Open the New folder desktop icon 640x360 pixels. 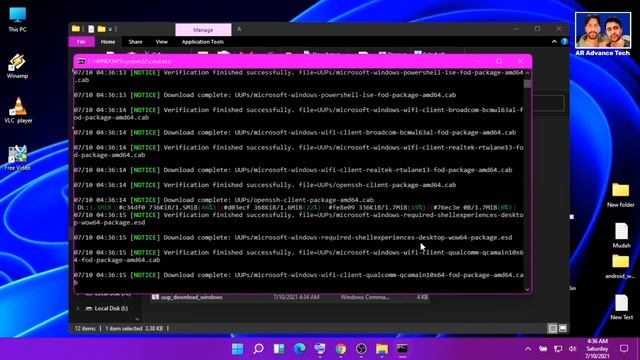(x=620, y=195)
